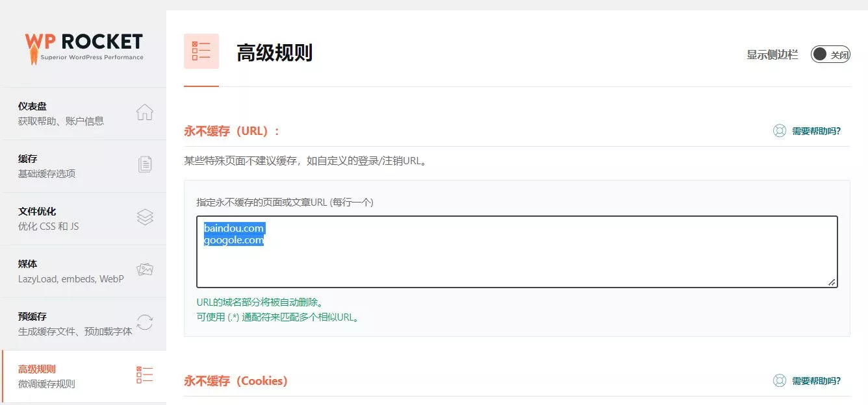Click the 永不缓存（Cookies） heading
The image size is (868, 405).
pos(236,381)
